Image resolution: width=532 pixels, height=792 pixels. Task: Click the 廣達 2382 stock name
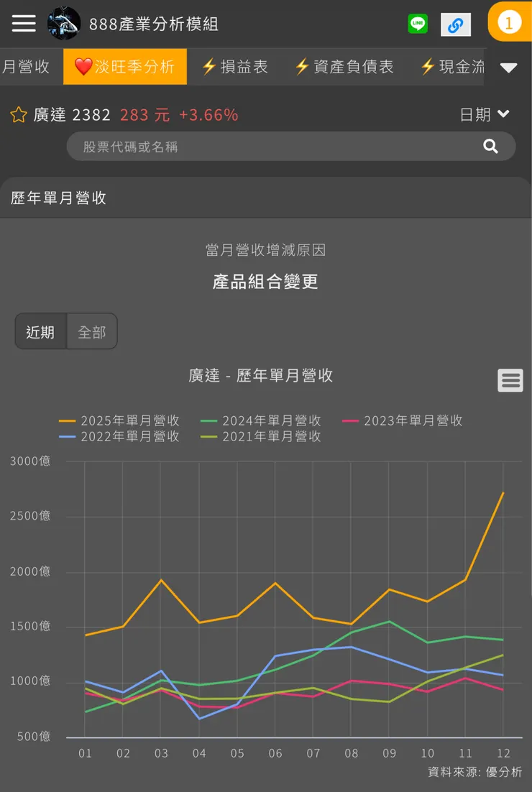coord(72,115)
